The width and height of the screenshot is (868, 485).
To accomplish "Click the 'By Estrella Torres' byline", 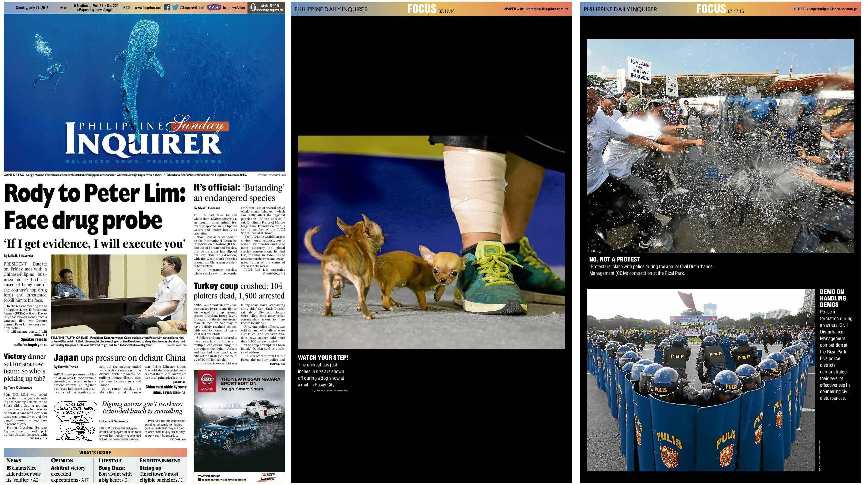I will click(x=66, y=367).
